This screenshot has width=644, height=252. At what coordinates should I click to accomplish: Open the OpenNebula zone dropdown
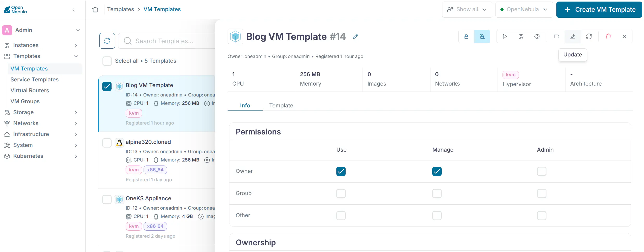524,10
